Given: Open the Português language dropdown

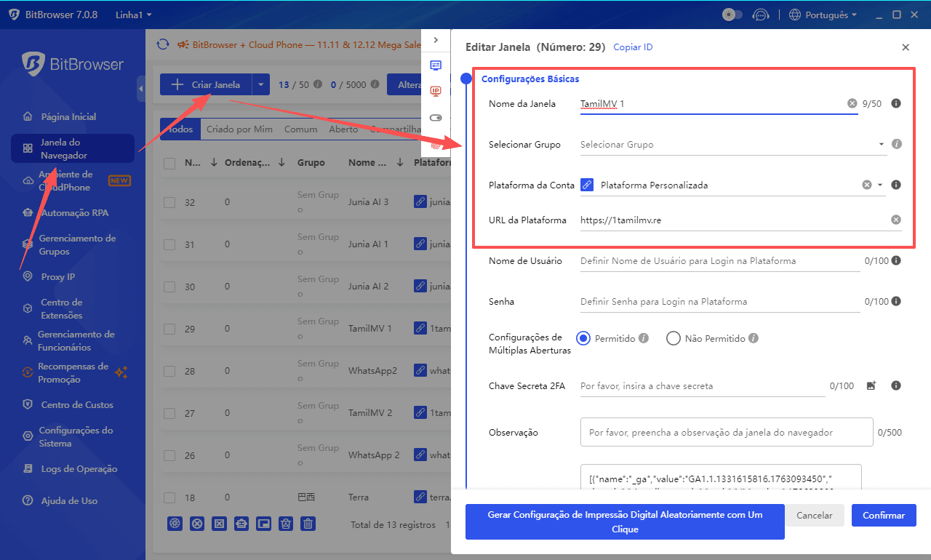Looking at the screenshot, I should tap(823, 15).
